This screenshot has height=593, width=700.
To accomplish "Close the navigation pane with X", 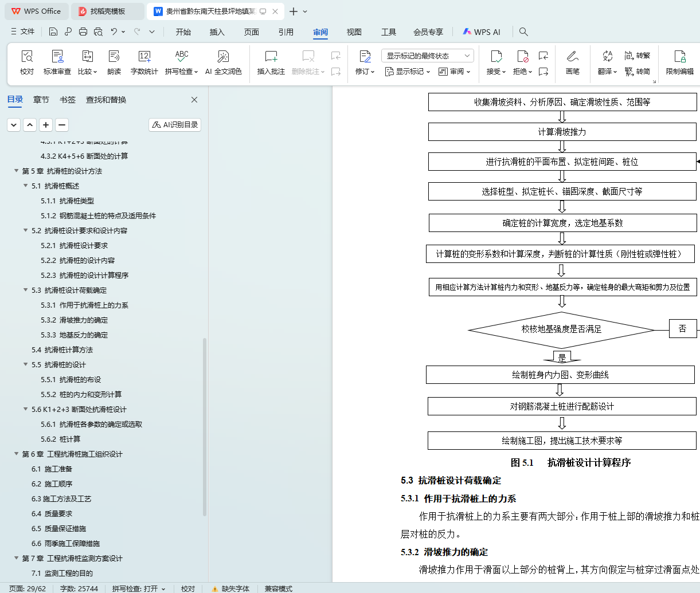I will (x=194, y=100).
